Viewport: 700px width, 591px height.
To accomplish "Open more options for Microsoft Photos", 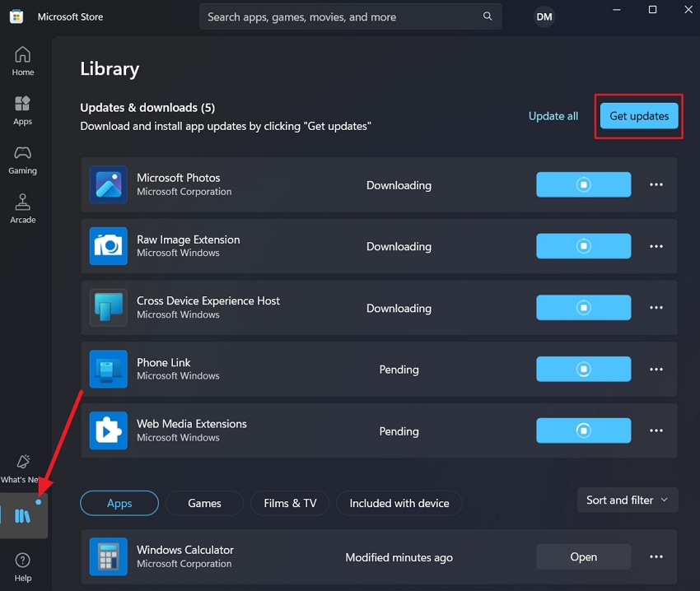I will click(x=656, y=185).
